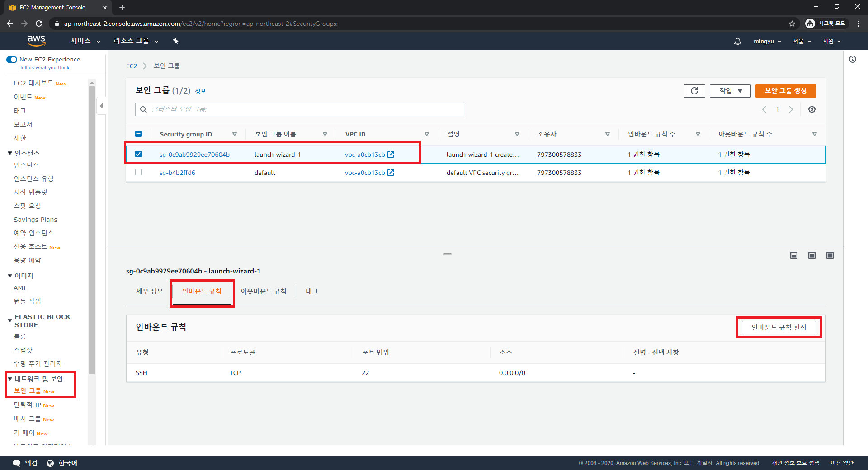Open the 서울 region dropdown
This screenshot has height=470, width=868.
click(802, 41)
